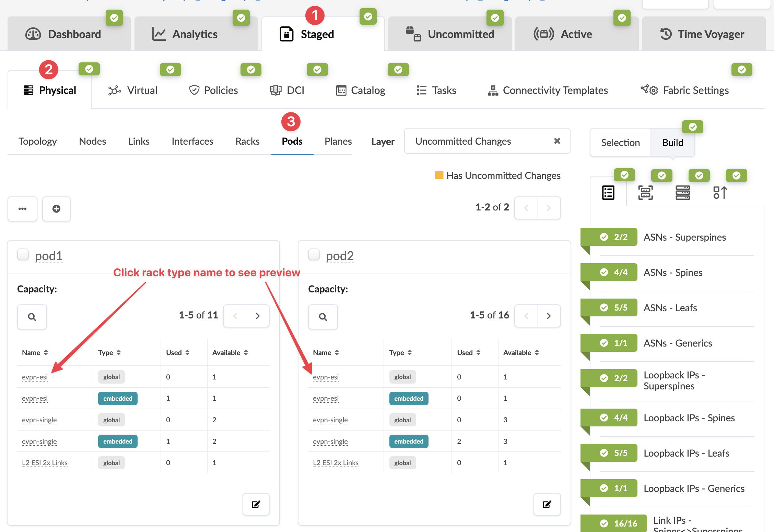The height and width of the screenshot is (532, 774).
Task: Click the Has Uncommitted Changes color swatch
Action: [x=439, y=175]
